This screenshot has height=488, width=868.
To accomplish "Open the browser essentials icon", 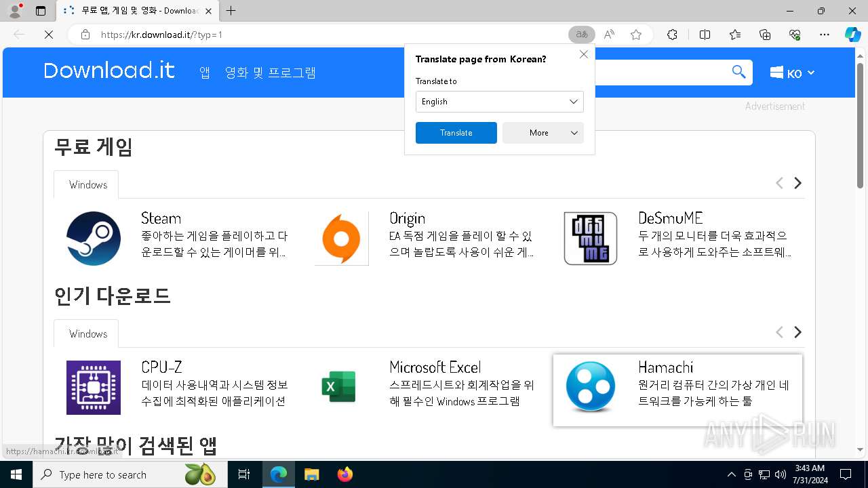I will coord(795,35).
